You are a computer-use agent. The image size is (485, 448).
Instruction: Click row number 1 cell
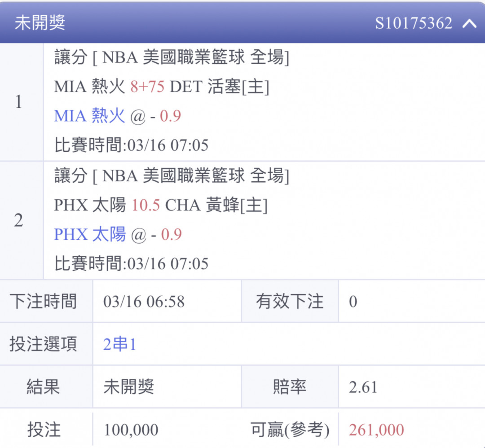pos(18,102)
